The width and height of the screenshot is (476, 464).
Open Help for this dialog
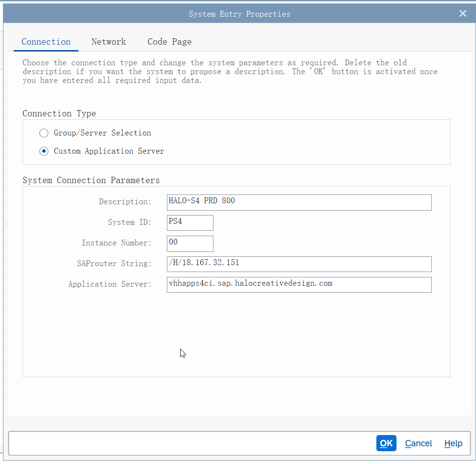(453, 443)
